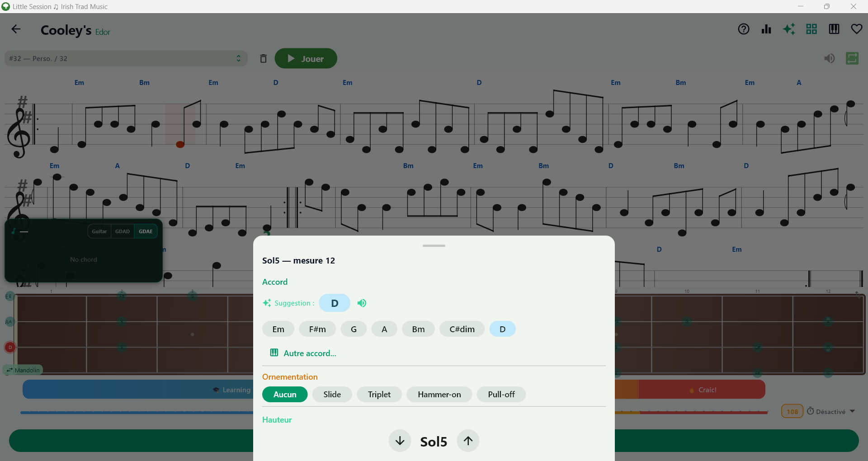Select the Craic! tempo mode
The width and height of the screenshot is (868, 461).
pyautogui.click(x=703, y=390)
